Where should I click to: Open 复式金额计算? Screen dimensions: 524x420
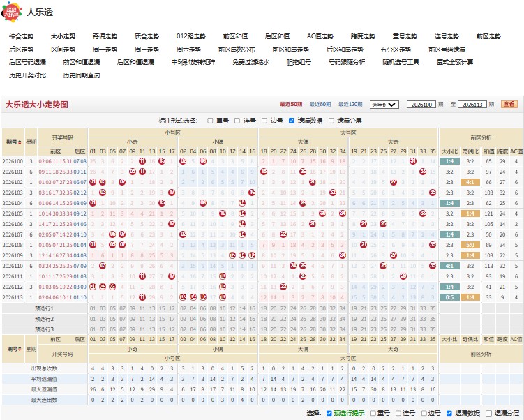(455, 62)
